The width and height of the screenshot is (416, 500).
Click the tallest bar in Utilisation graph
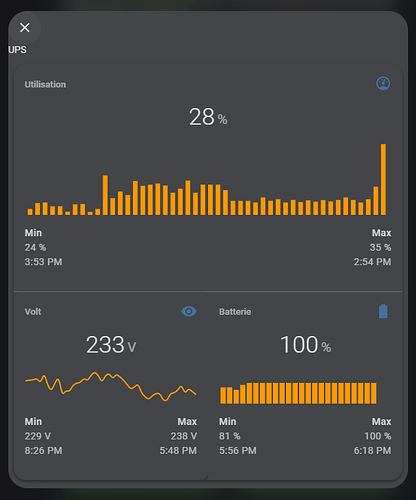click(x=383, y=179)
